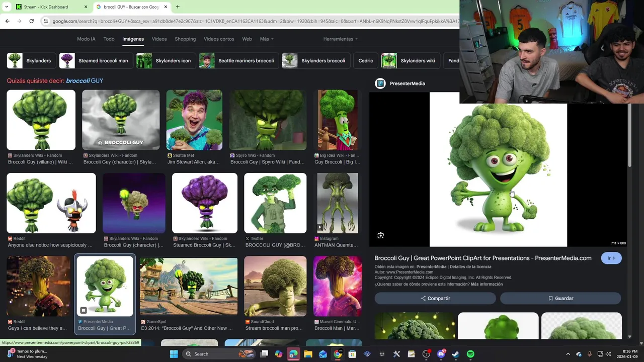Select the Seattle mariners broccoli chip
This screenshot has height=362, width=644.
point(238,60)
